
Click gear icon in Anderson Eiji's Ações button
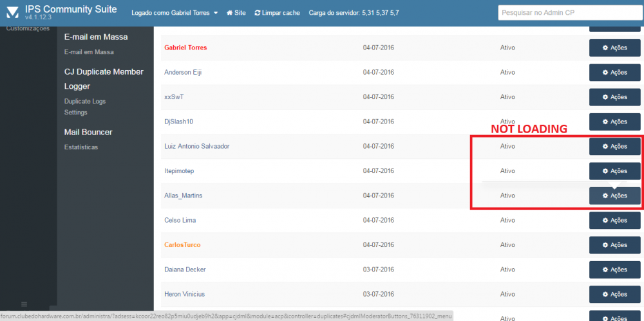(x=605, y=73)
